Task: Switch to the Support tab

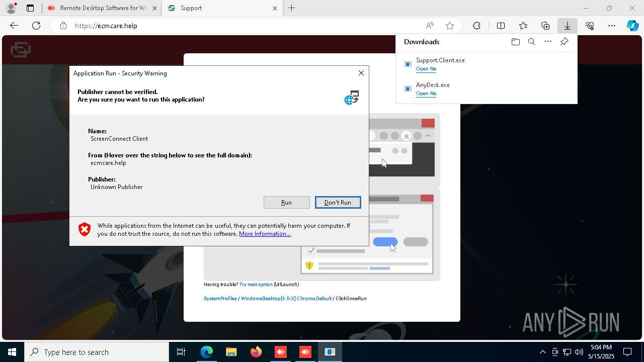Action: pos(222,8)
